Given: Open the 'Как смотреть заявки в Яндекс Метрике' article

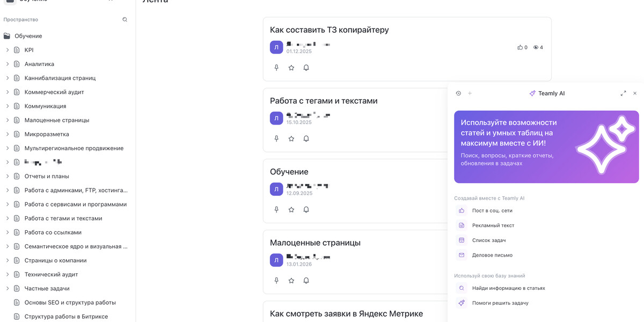Looking at the screenshot, I should pos(346,313).
